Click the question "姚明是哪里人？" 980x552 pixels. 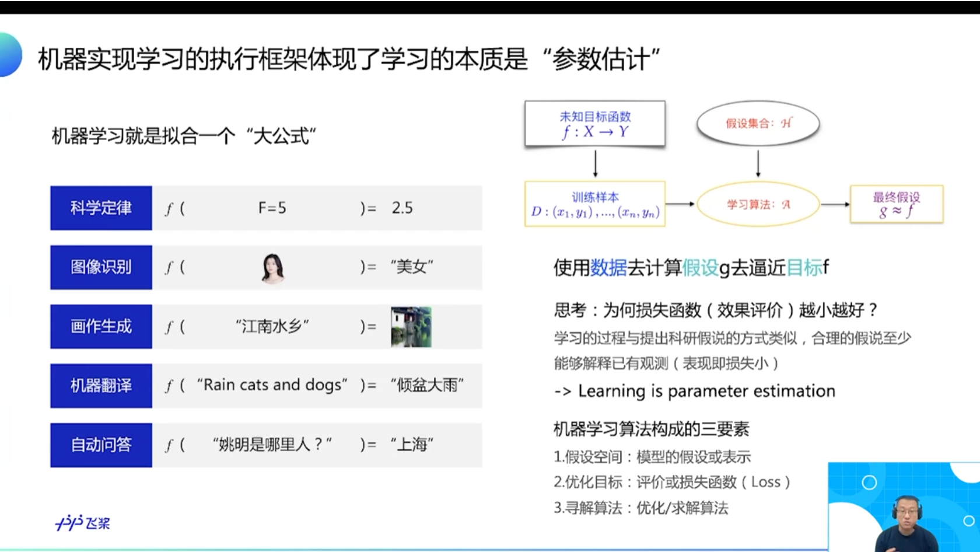(x=272, y=445)
